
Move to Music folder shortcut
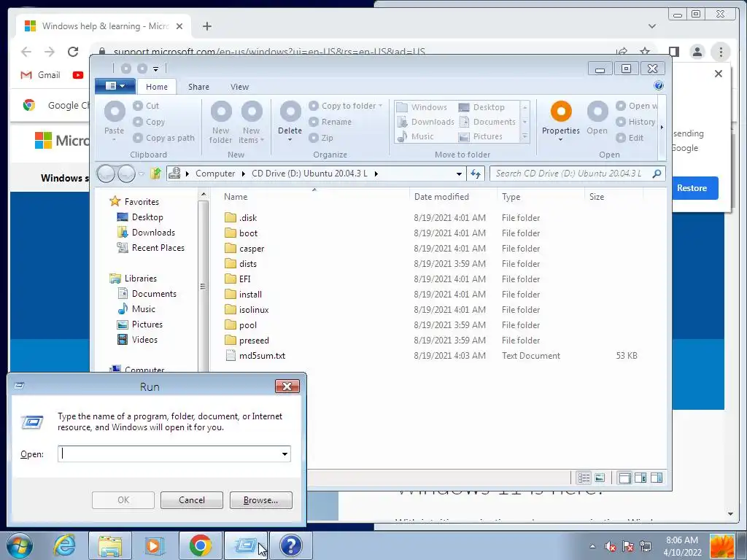pos(415,136)
